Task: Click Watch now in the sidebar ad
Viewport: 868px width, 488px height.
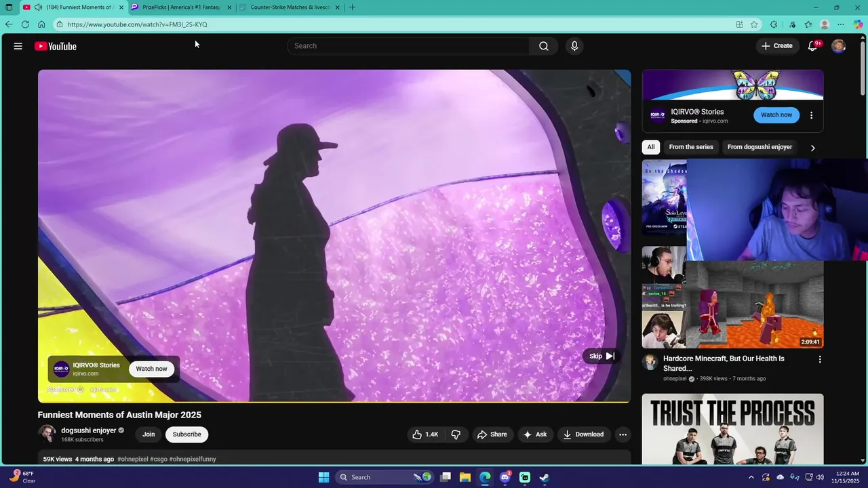Action: coord(776,115)
